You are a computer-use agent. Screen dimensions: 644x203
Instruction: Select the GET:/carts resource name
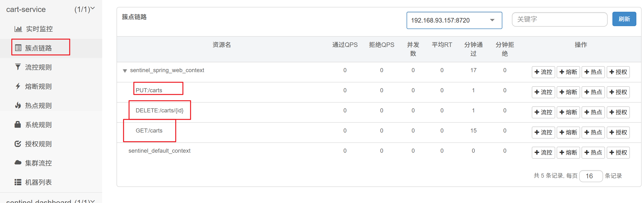pyautogui.click(x=149, y=131)
